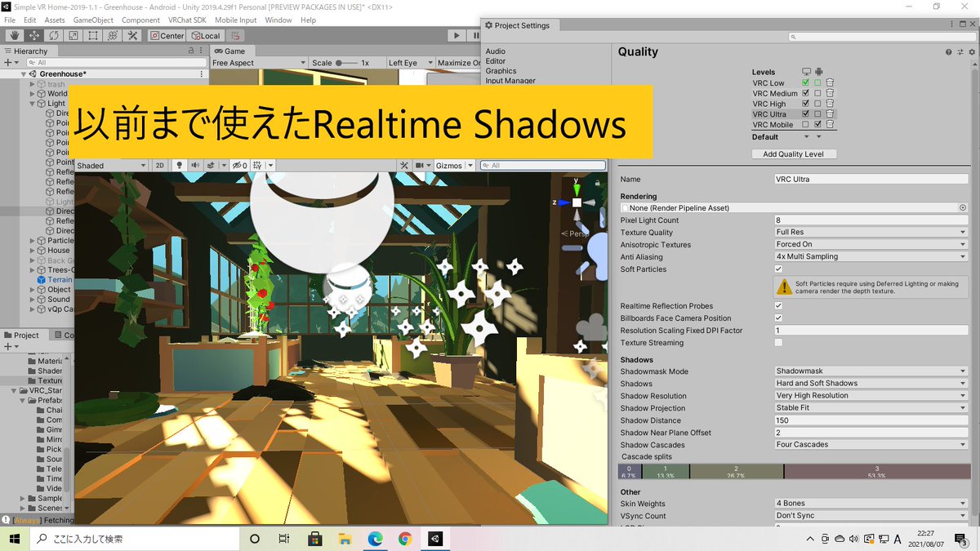Open File Explorer from the taskbar
980x551 pixels.
pos(345,539)
